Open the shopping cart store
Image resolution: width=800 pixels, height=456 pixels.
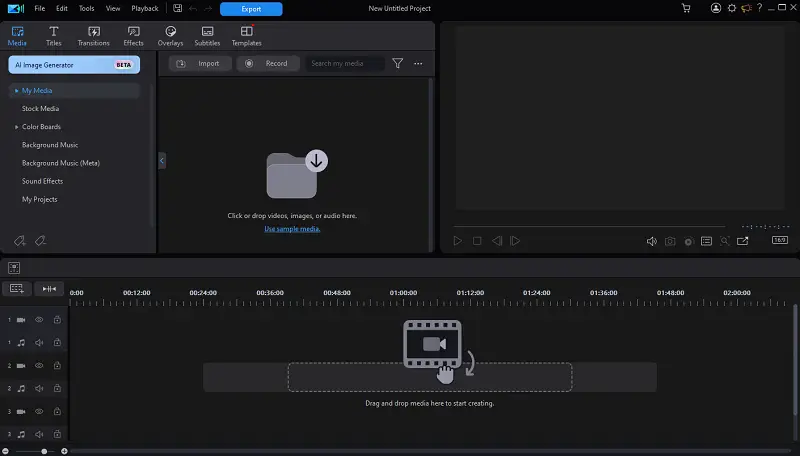pos(686,8)
